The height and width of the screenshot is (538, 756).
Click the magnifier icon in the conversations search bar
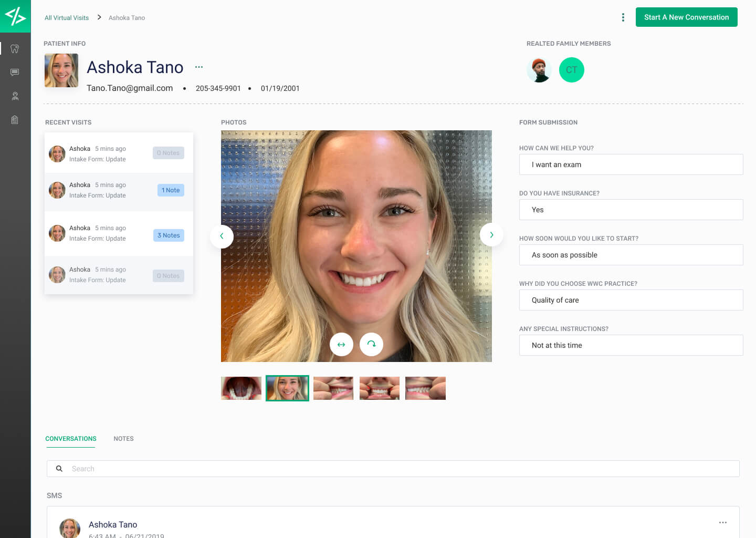click(x=59, y=469)
